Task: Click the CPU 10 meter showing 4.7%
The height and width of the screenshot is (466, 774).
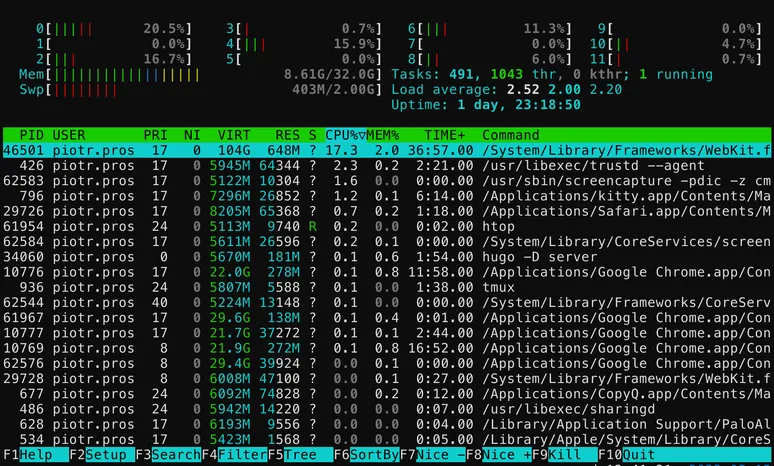Action: pyautogui.click(x=676, y=44)
